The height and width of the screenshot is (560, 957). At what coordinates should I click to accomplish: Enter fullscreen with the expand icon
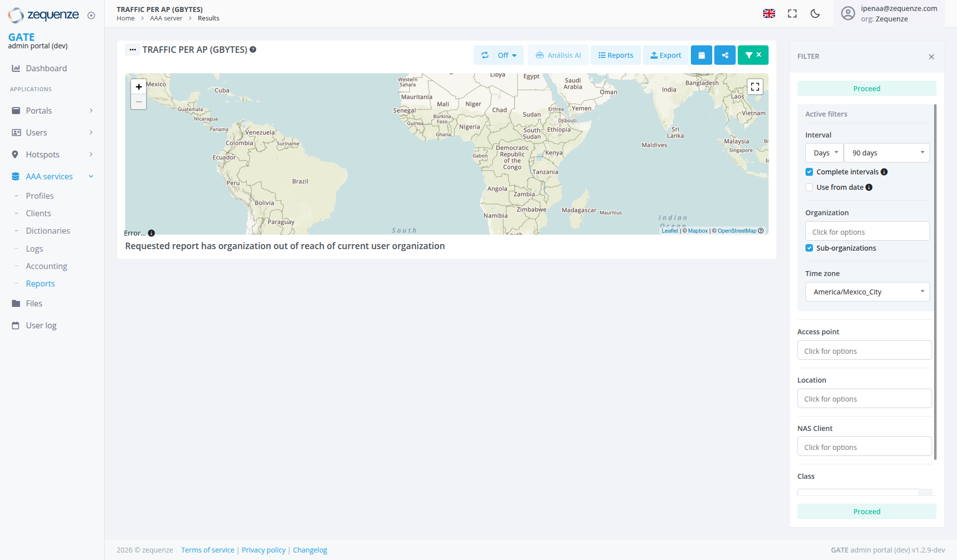point(792,13)
